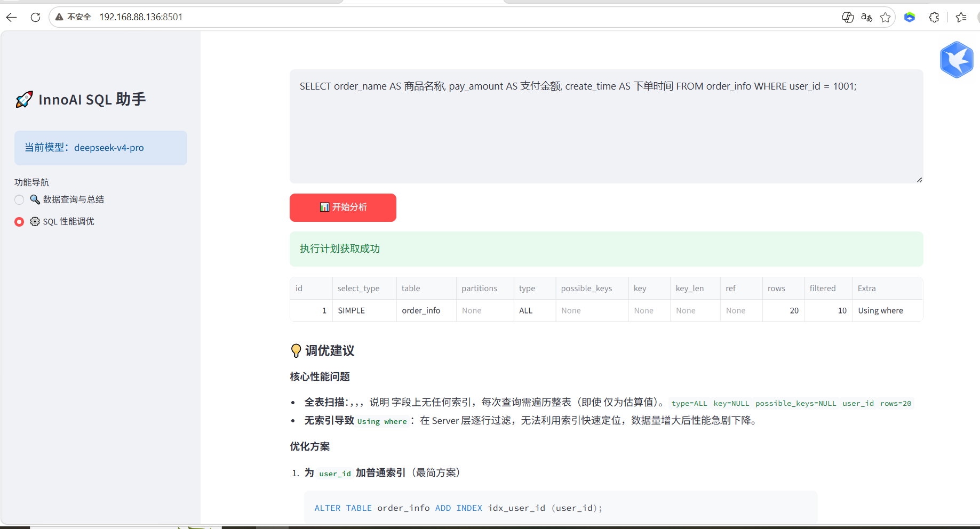Click the lightbulb icon beside 调优建议
This screenshot has height=529, width=980.
pyautogui.click(x=296, y=350)
